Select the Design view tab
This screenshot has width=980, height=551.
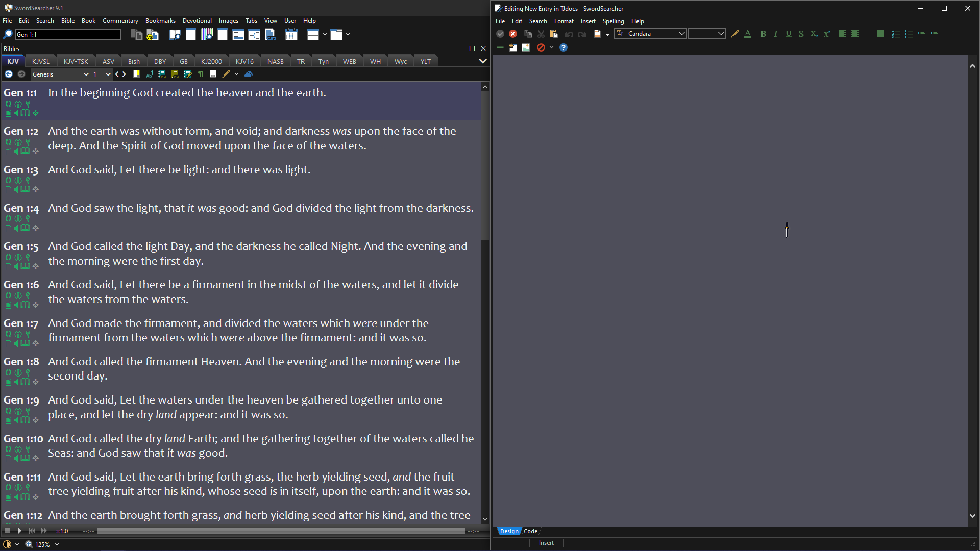tap(509, 531)
